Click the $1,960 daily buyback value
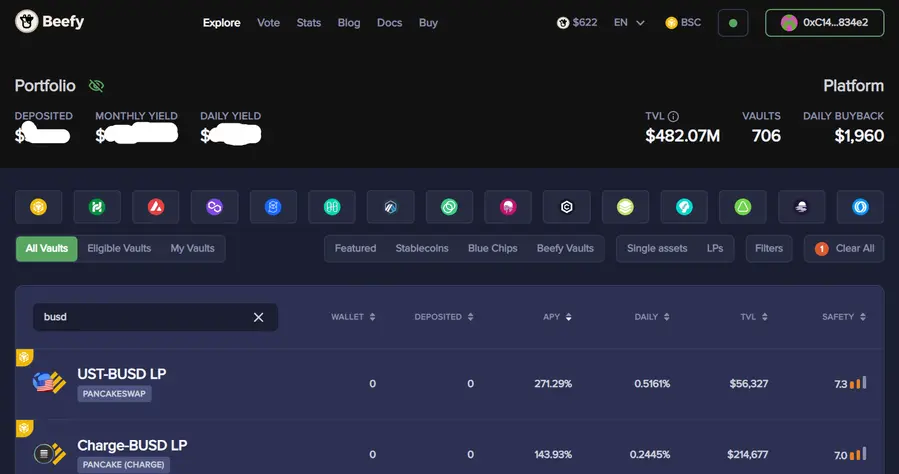Viewport: 899px width, 474px height. 859,136
